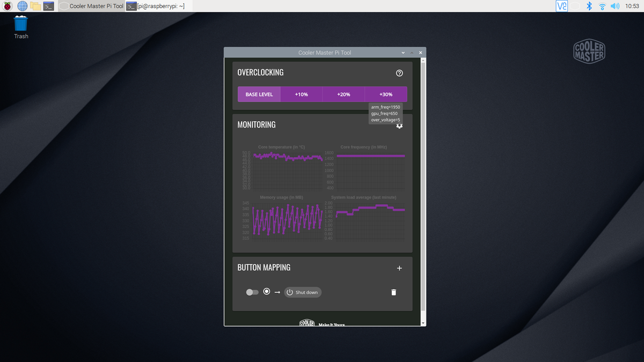Click the Core frequency chart
644x362 pixels.
pyautogui.click(x=364, y=167)
